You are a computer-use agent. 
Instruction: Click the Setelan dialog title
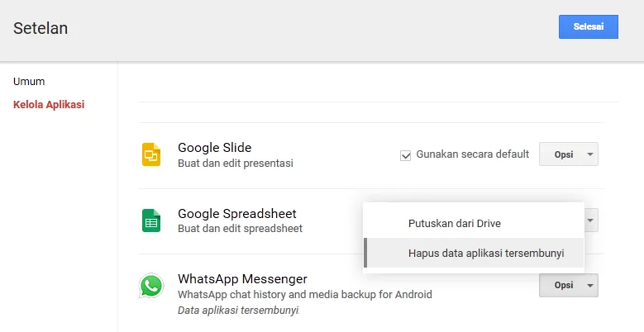(x=41, y=28)
